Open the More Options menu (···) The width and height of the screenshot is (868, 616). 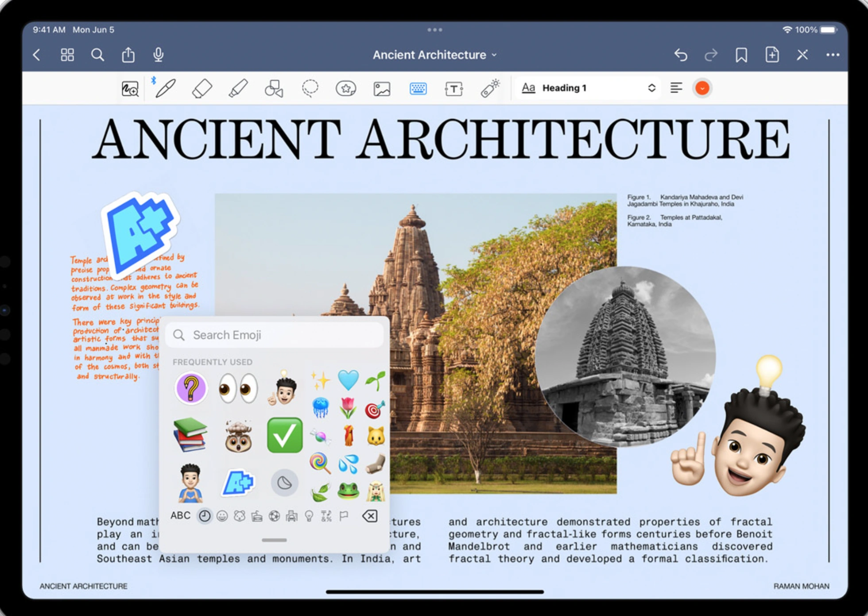pos(837,54)
